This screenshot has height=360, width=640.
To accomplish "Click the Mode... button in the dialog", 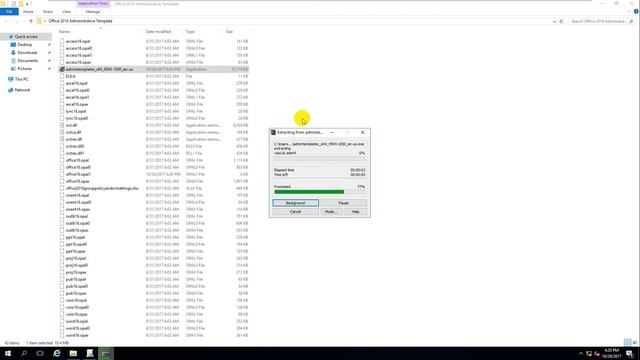I will [331, 212].
